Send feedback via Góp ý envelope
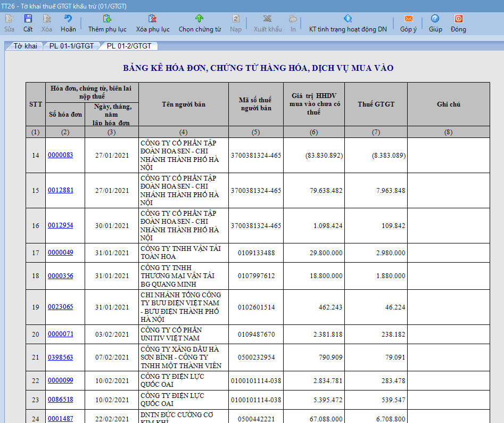The width and height of the screenshot is (504, 423). (409, 19)
